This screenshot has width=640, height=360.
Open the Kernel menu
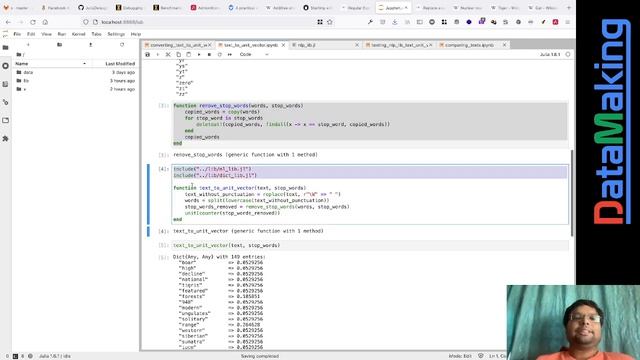click(78, 34)
